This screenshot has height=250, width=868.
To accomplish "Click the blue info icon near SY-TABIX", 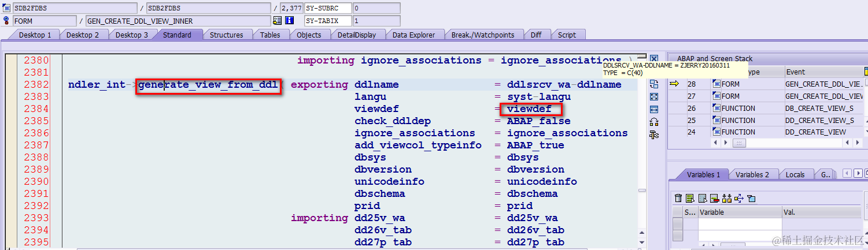I will pyautogui.click(x=290, y=21).
